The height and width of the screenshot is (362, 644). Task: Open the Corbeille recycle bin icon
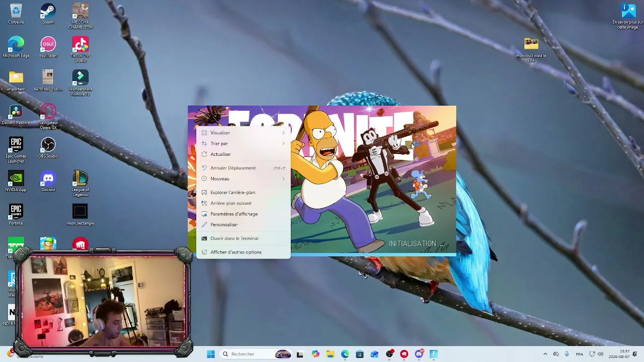16,14
